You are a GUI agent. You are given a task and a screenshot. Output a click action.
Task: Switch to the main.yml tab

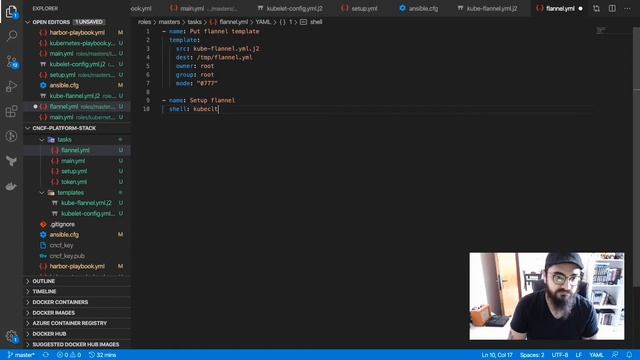[x=204, y=8]
